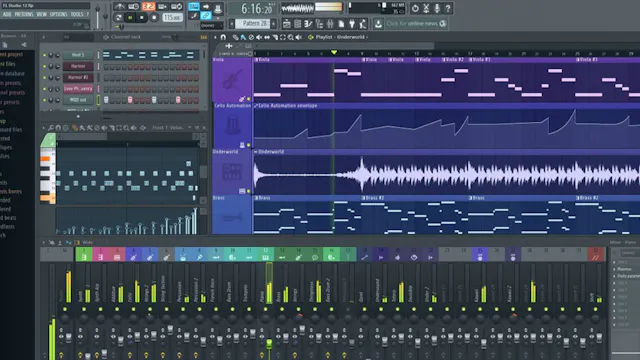Mute the Viola playlist track with its LED
640x360 pixels.
249,99
